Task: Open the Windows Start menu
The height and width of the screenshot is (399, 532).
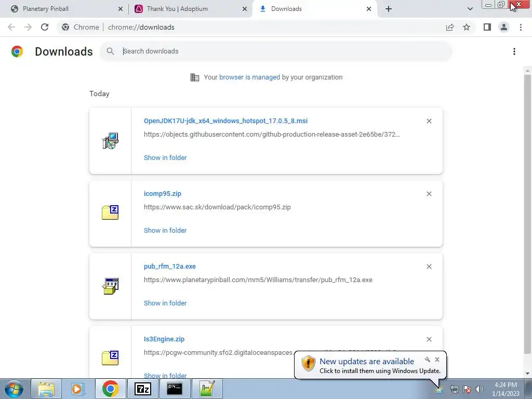Action: (x=14, y=389)
